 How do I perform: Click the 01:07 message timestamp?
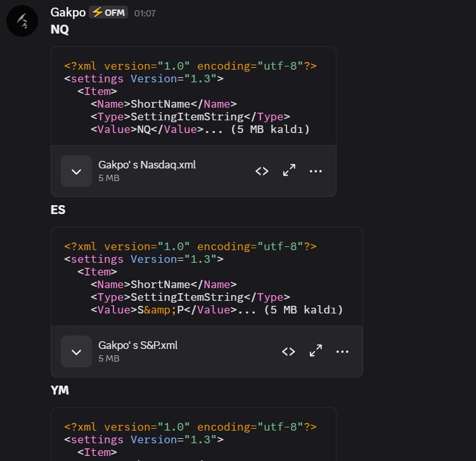coord(145,13)
